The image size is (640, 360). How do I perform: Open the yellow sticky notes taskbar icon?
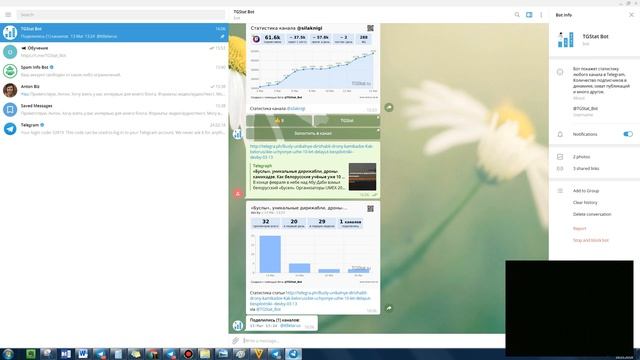[136, 354]
